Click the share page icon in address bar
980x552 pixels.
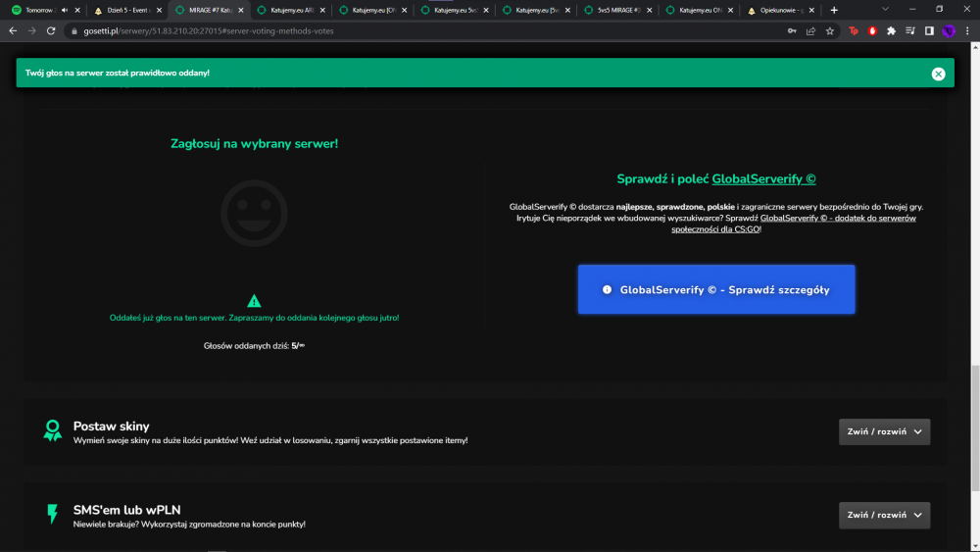click(x=810, y=30)
